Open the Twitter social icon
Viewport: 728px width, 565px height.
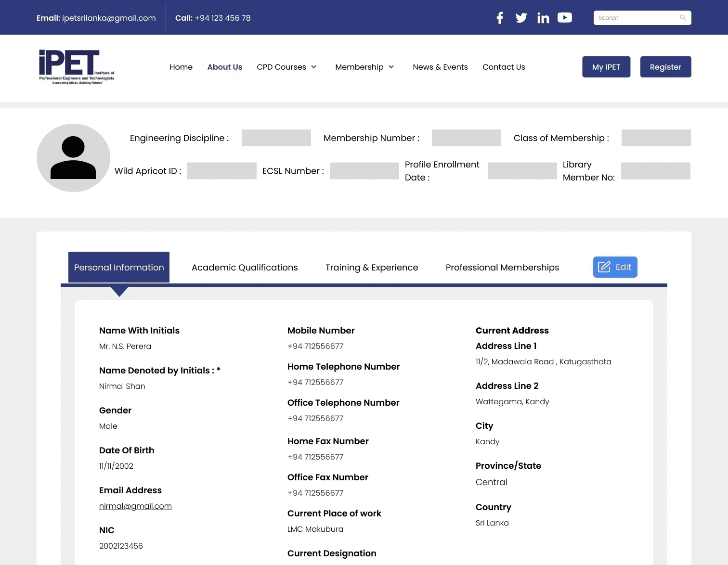click(x=521, y=18)
